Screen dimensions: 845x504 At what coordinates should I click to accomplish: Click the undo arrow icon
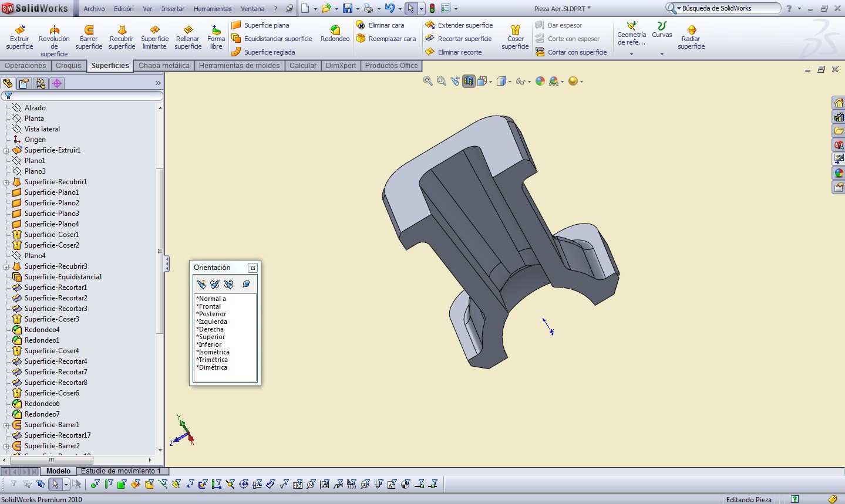[389, 8]
